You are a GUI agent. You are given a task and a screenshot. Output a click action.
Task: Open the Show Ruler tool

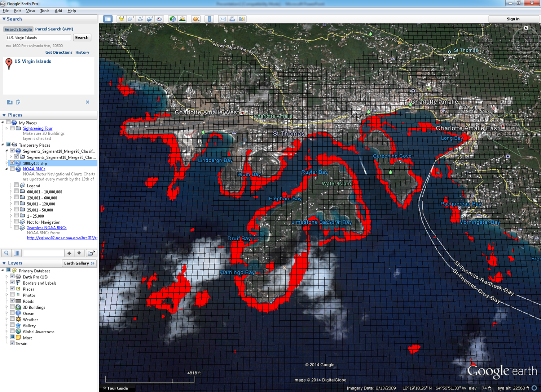click(209, 19)
